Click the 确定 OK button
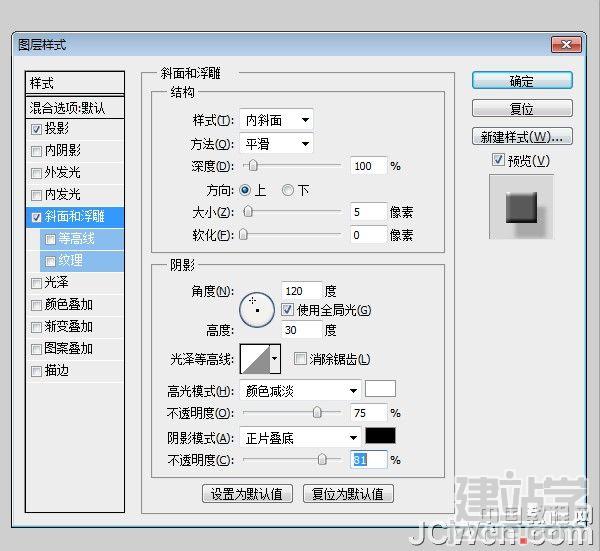The image size is (600, 551). pos(522,81)
